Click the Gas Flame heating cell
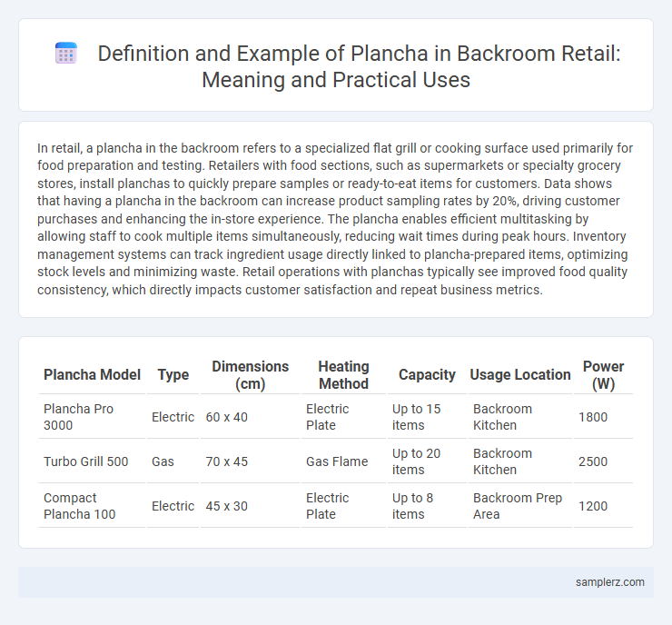The width and height of the screenshot is (672, 625). (343, 461)
